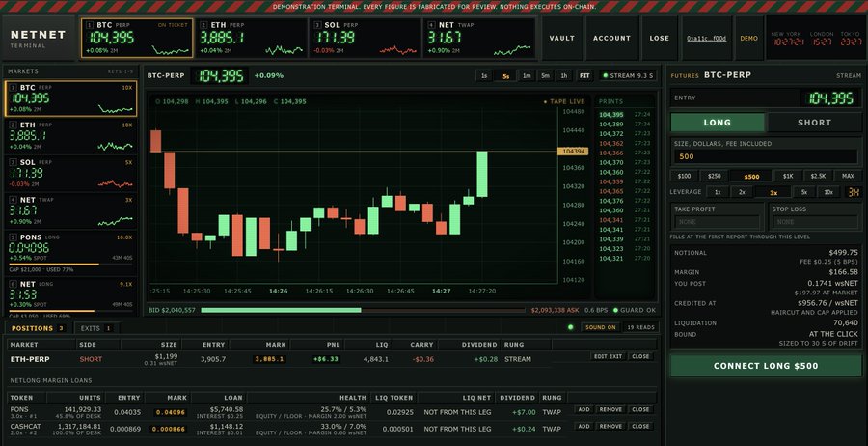Viewport: 868px width, 446px height.
Task: Click CLOSE on the CASHCAT margin loan
Action: click(x=640, y=426)
